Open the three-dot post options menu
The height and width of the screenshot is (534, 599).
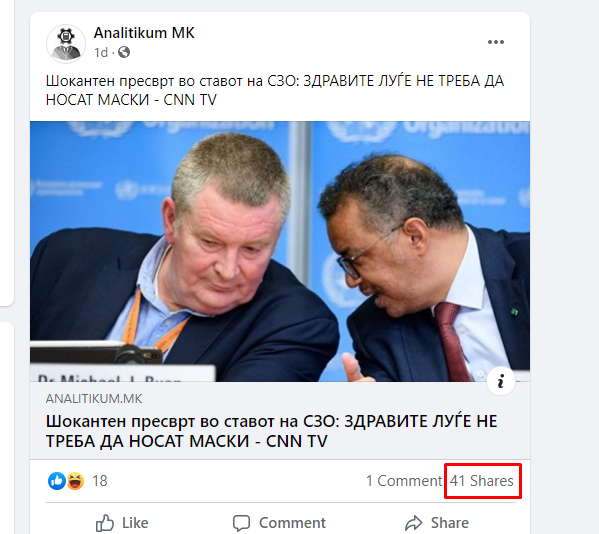tap(495, 42)
